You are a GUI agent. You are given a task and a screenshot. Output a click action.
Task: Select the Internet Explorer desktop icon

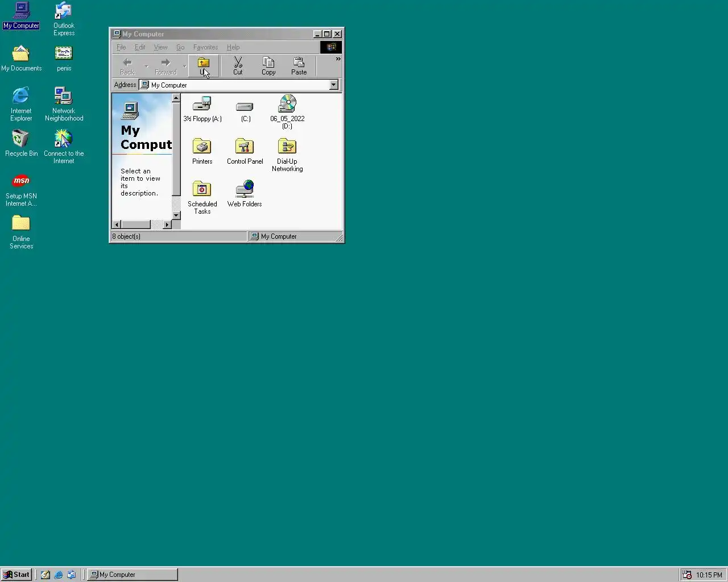(x=21, y=105)
